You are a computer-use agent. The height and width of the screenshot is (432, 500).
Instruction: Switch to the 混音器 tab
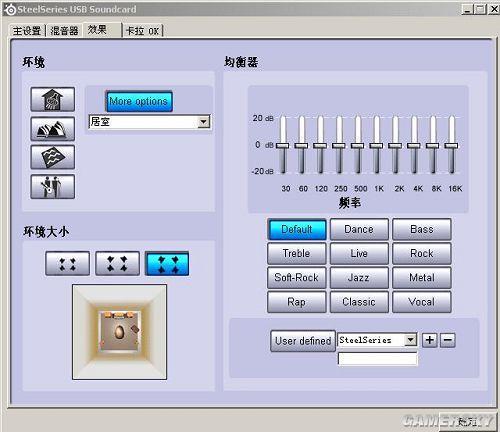point(64,31)
